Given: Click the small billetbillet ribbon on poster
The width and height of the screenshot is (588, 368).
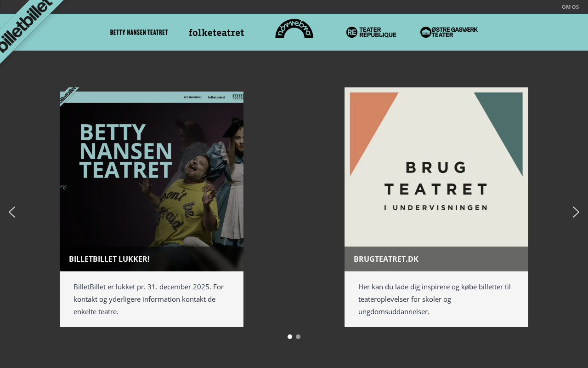Looking at the screenshot, I should (x=68, y=94).
